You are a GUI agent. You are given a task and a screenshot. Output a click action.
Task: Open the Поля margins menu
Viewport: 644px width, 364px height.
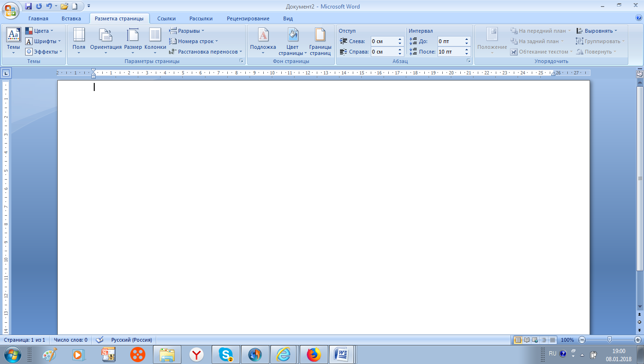(79, 41)
